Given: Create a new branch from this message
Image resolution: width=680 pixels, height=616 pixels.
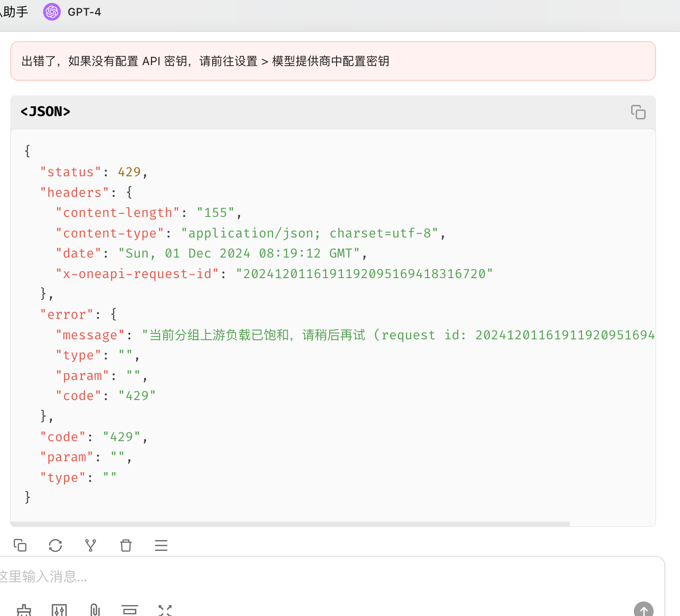Looking at the screenshot, I should coord(91,545).
